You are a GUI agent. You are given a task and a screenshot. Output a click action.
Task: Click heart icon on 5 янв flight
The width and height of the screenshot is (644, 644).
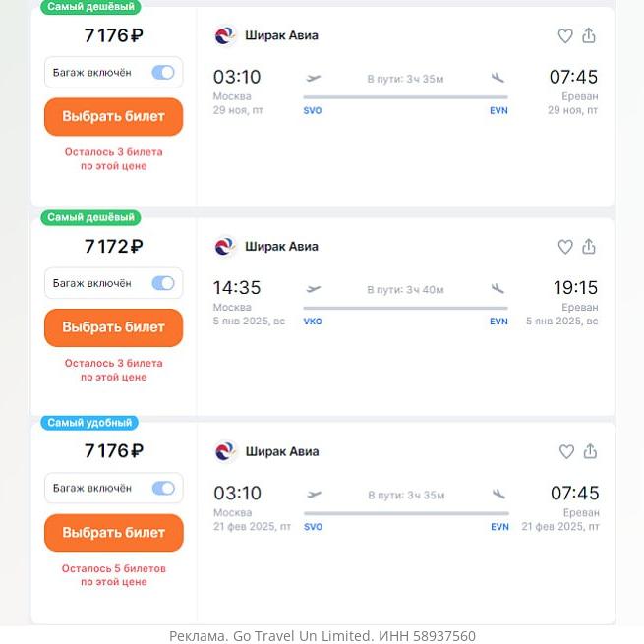pos(565,247)
